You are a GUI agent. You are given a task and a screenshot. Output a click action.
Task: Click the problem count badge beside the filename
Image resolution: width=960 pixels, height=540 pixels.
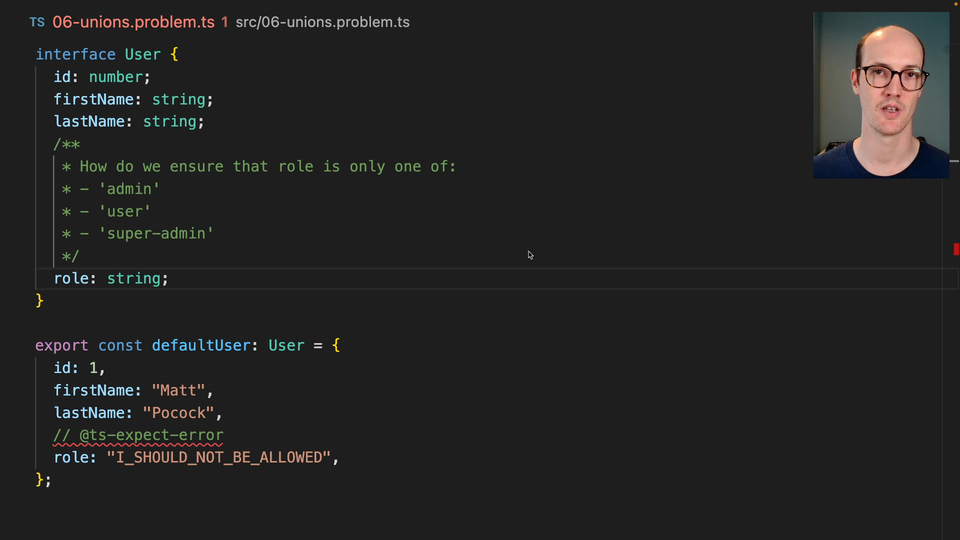[x=225, y=22]
